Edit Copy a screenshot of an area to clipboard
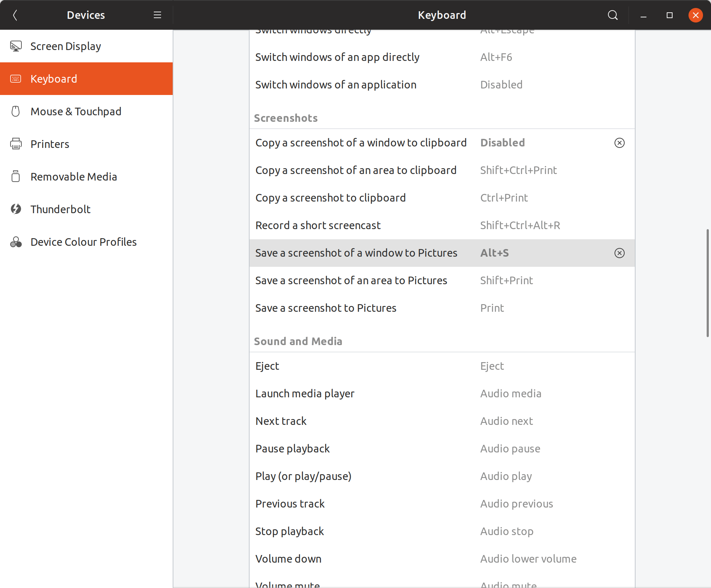The width and height of the screenshot is (711, 588). 442,170
